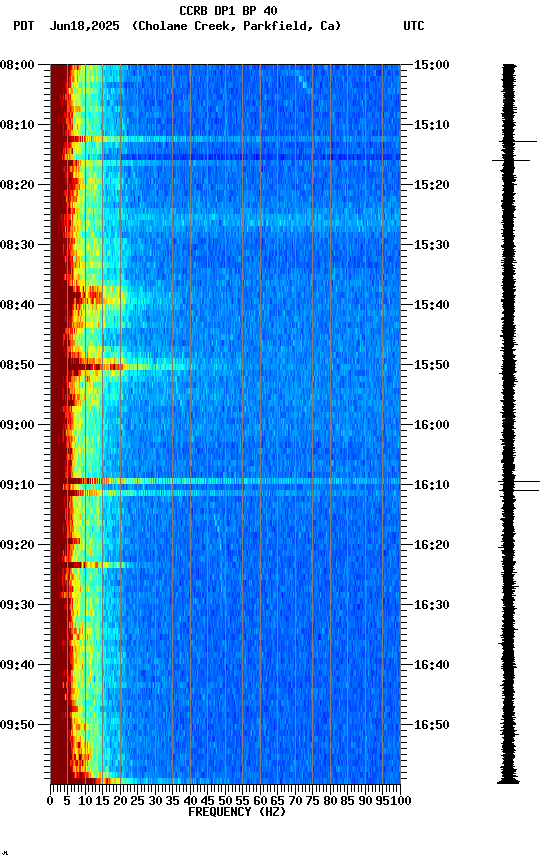Click the '08:50' PDT time label
The width and height of the screenshot is (552, 864).
[x=17, y=365]
